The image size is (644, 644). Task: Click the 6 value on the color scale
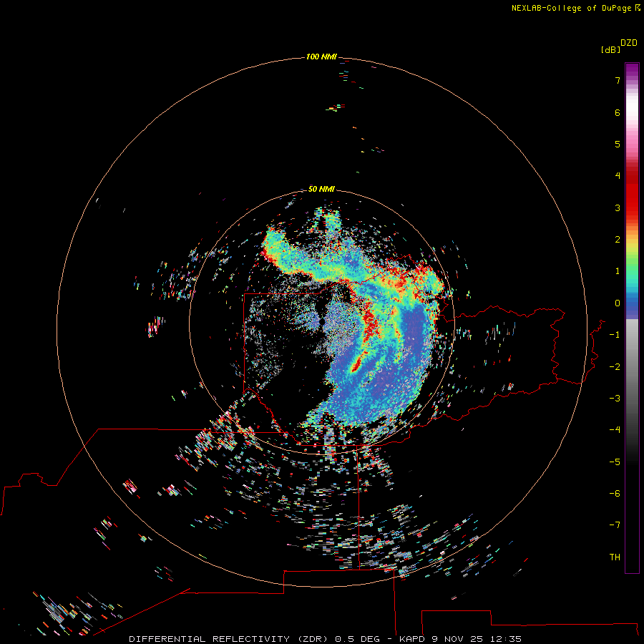618,112
